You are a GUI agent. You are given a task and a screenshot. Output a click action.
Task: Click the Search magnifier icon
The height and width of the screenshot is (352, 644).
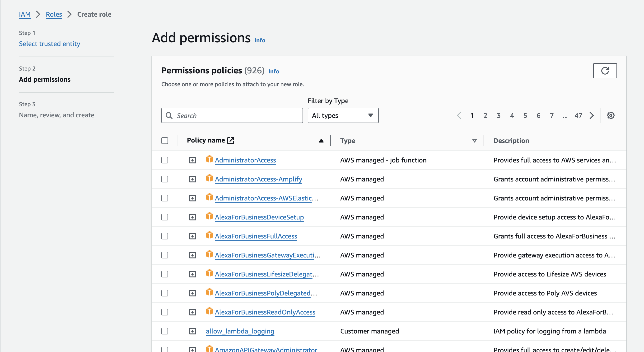coord(169,115)
